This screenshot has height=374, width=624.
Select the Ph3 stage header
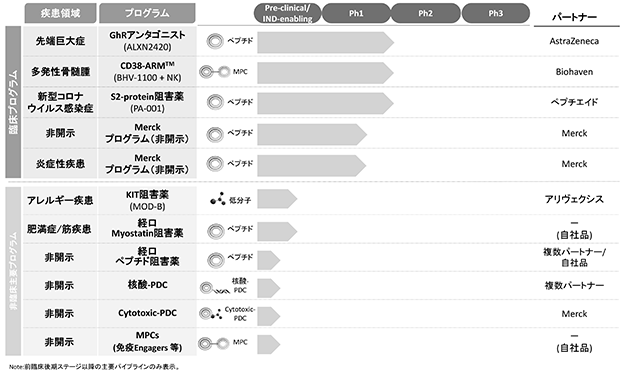coord(495,13)
